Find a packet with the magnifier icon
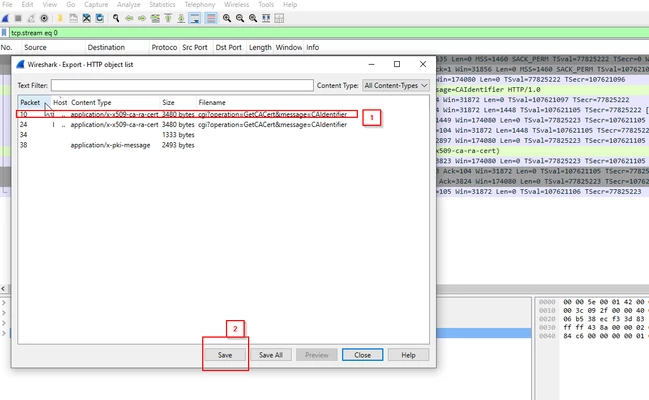The width and height of the screenshot is (649, 400). click(116, 18)
